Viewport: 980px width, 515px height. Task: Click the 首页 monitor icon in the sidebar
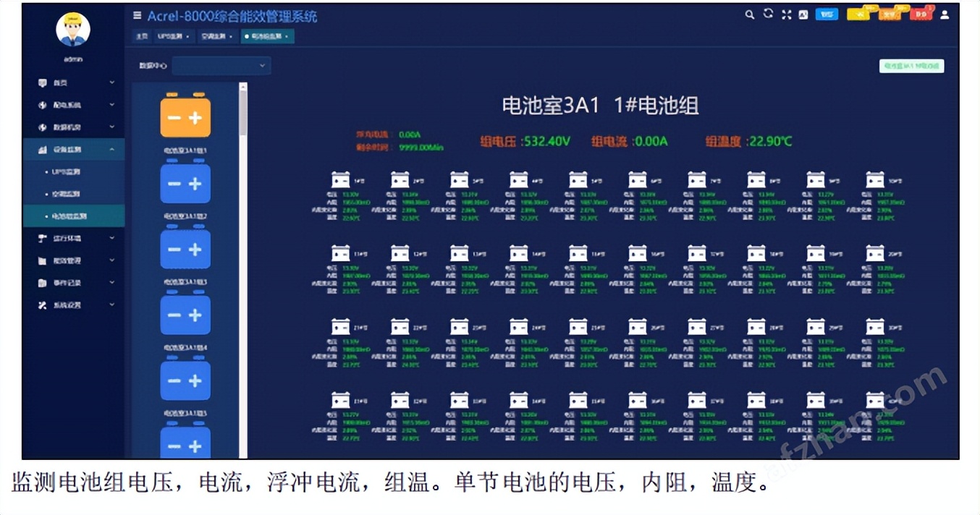coord(43,83)
